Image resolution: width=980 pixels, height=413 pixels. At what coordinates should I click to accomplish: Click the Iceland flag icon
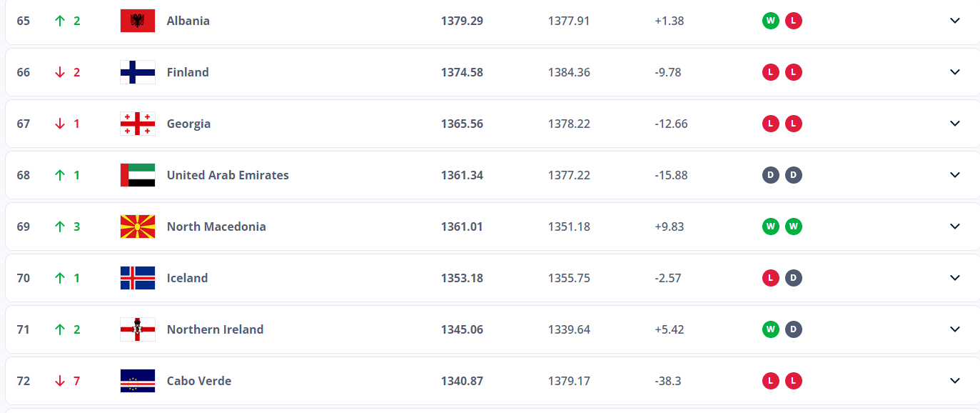click(x=138, y=278)
